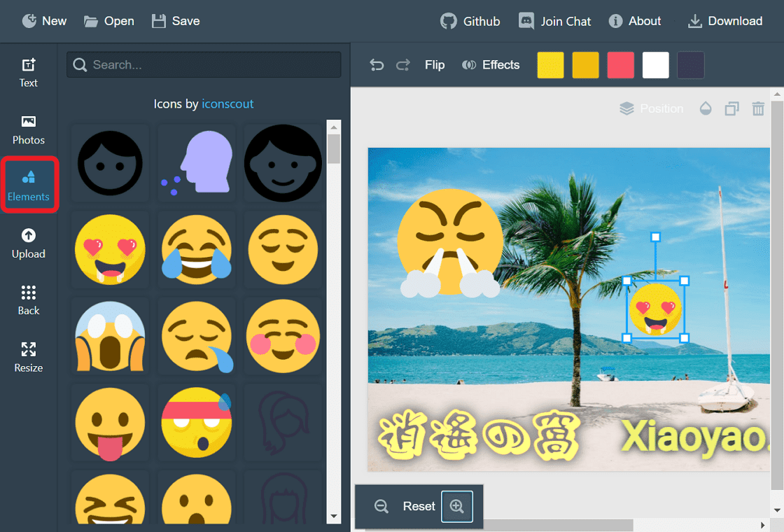This screenshot has width=784, height=532.
Task: Zoom out the canvas with minus icon
Action: [x=381, y=506]
